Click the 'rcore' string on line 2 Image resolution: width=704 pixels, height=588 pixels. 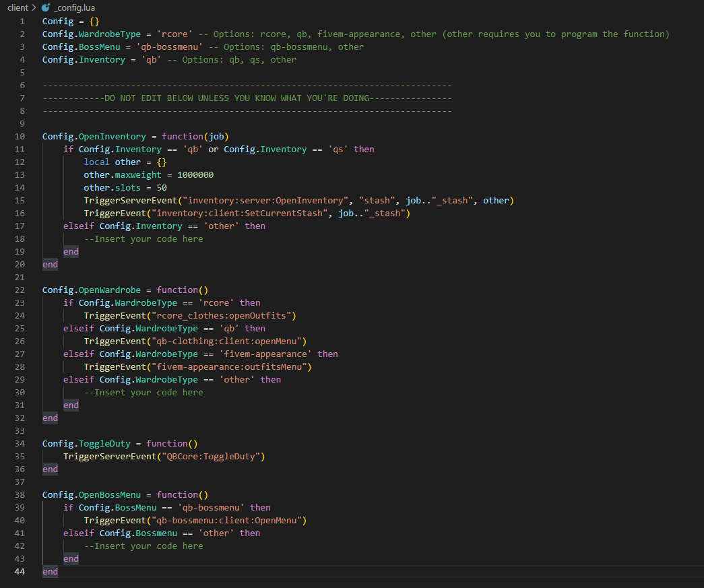(174, 34)
